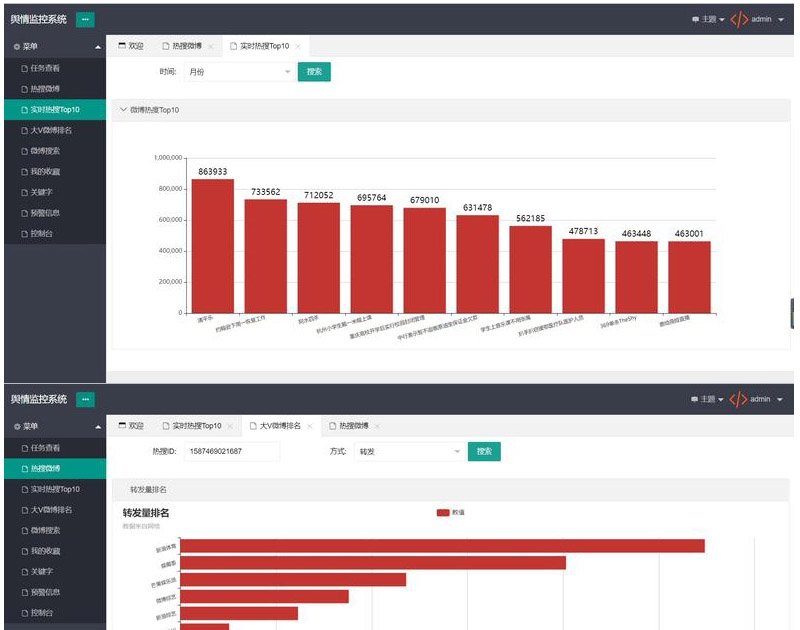The image size is (800, 630).
Task: Click the 搜索 button beside the 方式 dropdown
Action: [x=484, y=451]
